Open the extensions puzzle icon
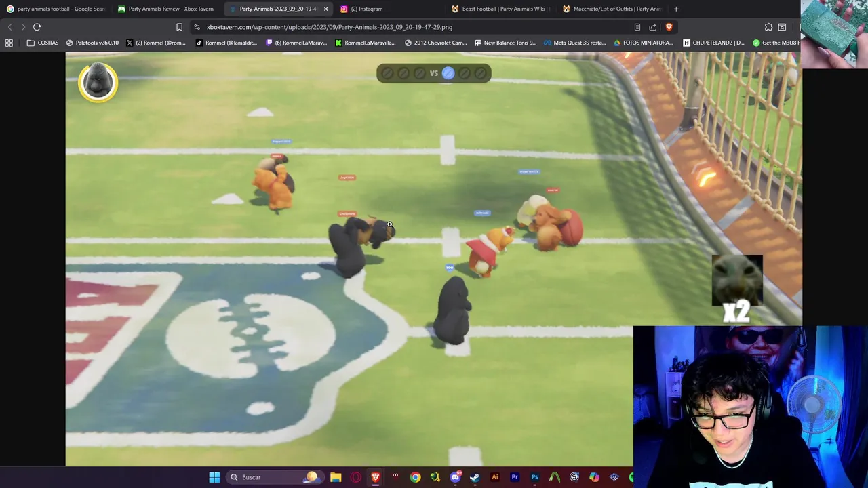 [x=768, y=27]
